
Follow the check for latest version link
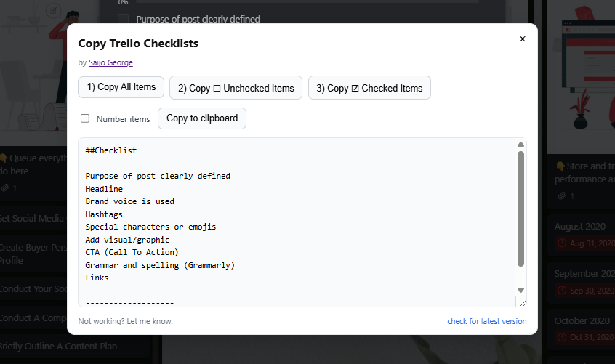(486, 321)
